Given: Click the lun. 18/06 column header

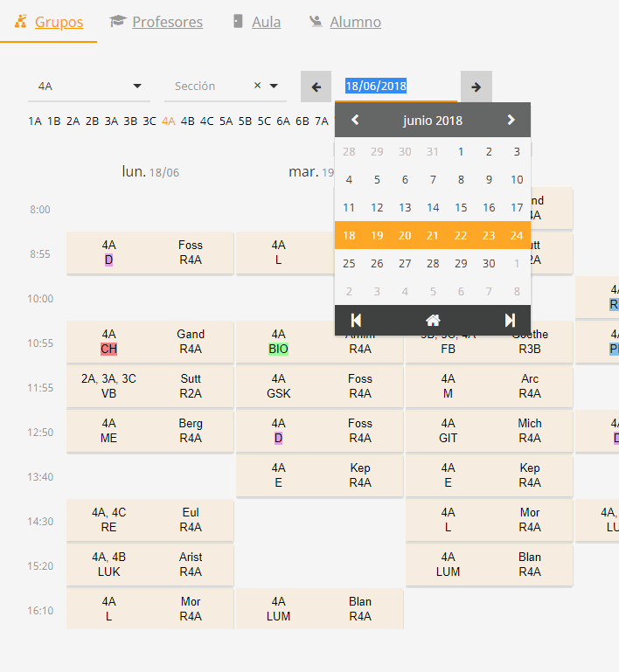Looking at the screenshot, I should click(150, 172).
